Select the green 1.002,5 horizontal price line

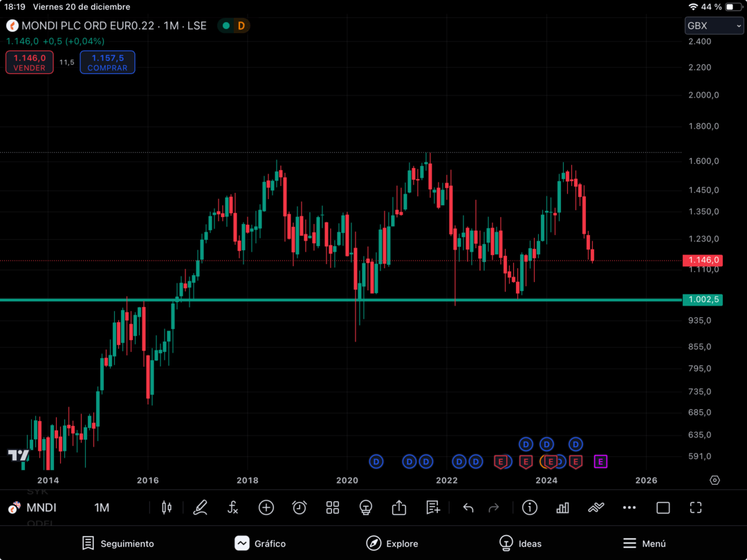pos(340,300)
